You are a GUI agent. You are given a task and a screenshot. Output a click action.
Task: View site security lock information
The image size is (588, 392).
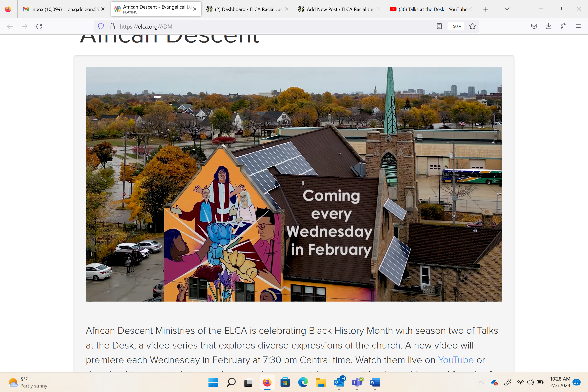coord(112,26)
